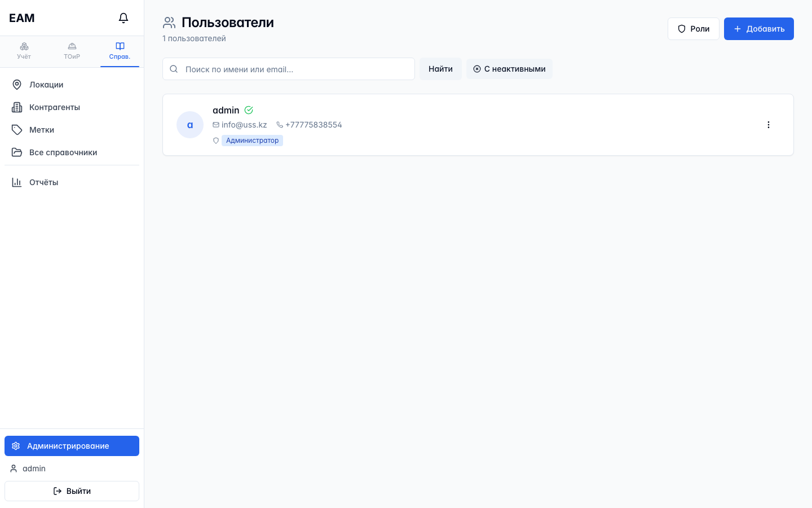Image resolution: width=812 pixels, height=508 pixels.
Task: Open Метки in sidebar
Action: pos(72,130)
